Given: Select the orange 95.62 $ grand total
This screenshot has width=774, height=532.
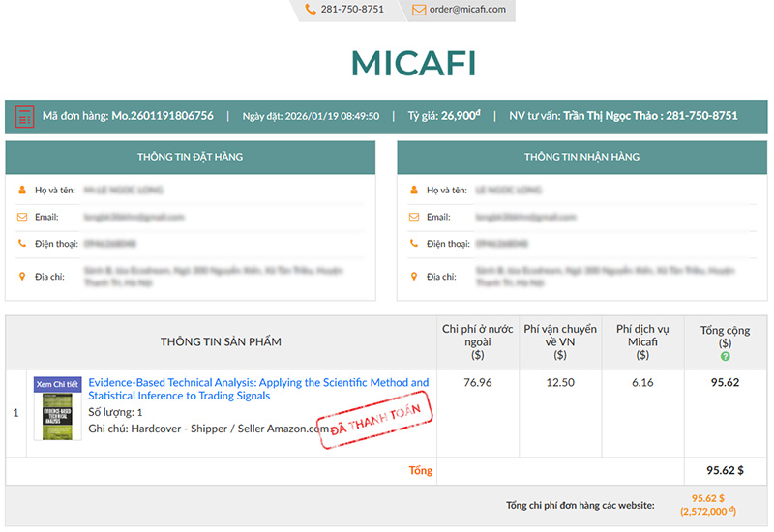Looking at the screenshot, I should coord(708,498).
